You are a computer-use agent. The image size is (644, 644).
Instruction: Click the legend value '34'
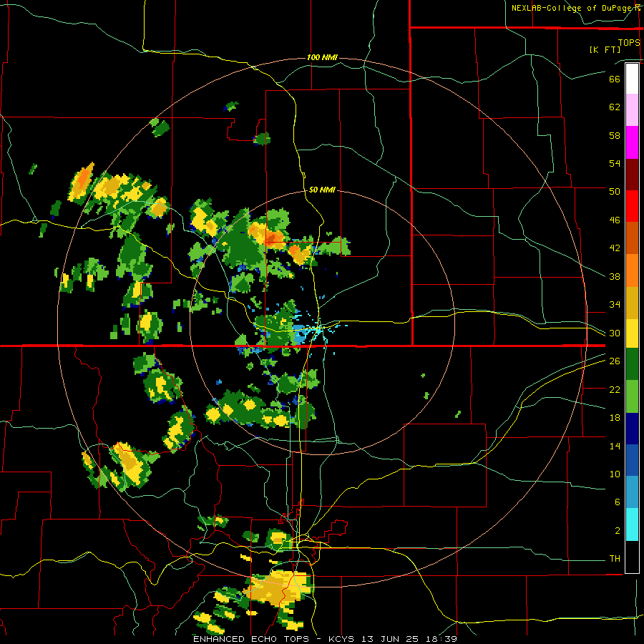[x=615, y=304]
